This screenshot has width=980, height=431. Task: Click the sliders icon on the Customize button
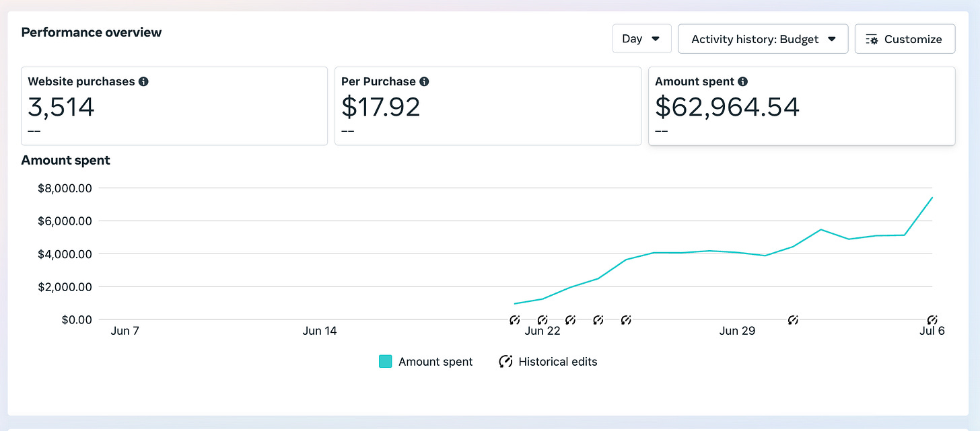pyautogui.click(x=872, y=40)
